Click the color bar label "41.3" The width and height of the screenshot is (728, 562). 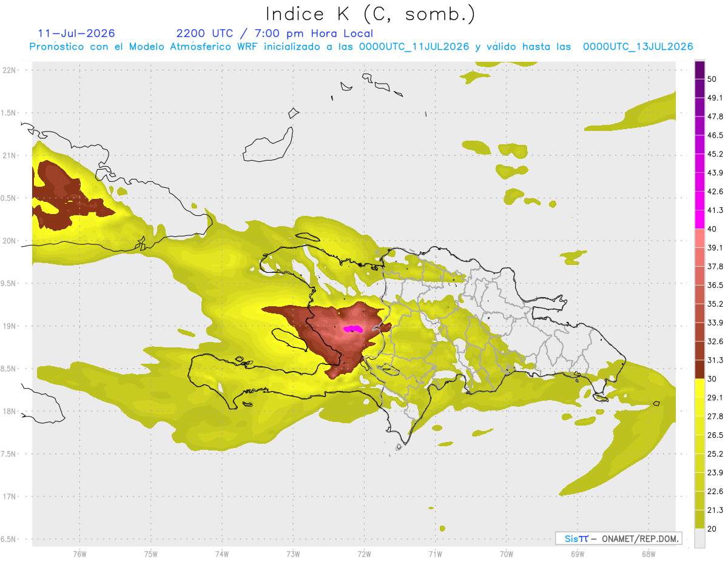point(715,210)
